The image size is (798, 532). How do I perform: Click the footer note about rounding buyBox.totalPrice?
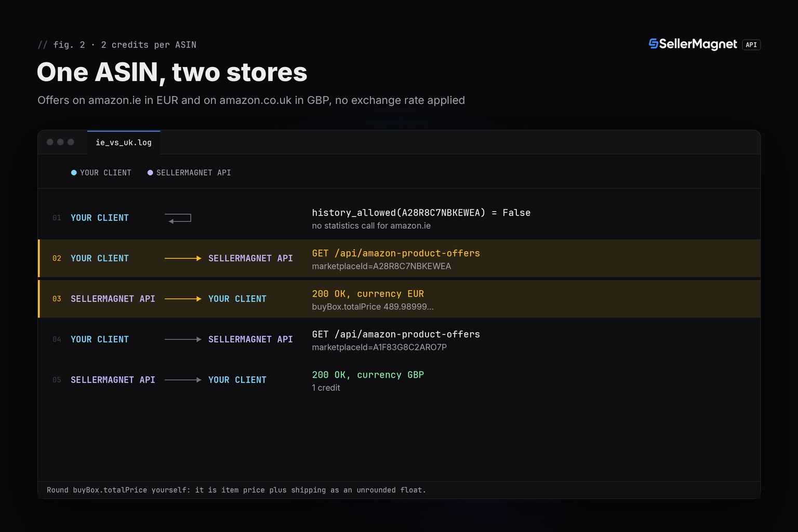click(x=236, y=490)
